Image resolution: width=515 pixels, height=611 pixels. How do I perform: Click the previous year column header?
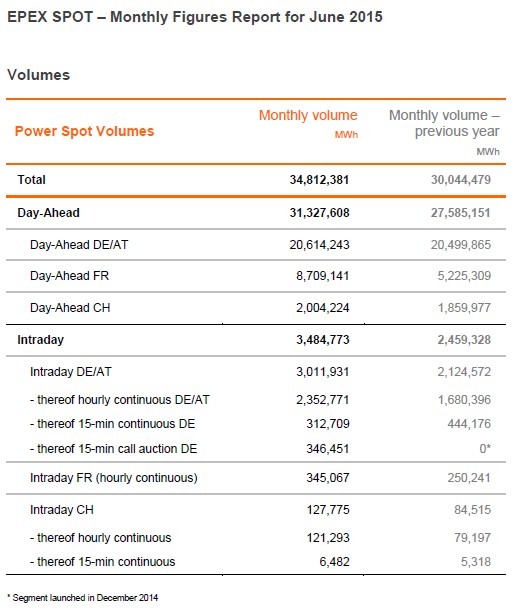pyautogui.click(x=444, y=123)
